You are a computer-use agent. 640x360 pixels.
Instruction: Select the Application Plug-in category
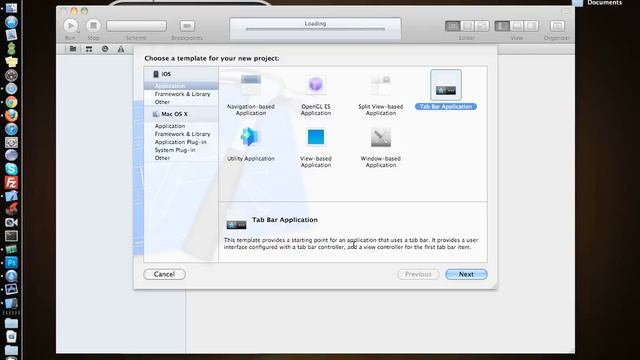coord(181,142)
